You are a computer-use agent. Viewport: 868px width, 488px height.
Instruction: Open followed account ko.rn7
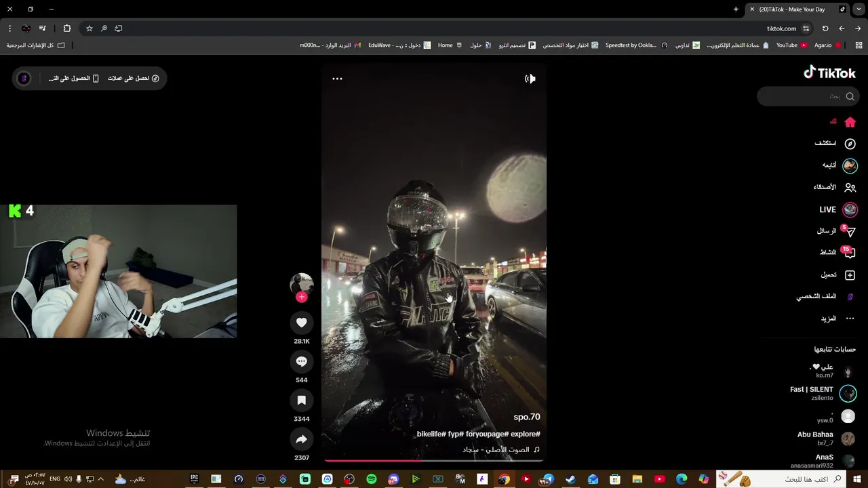click(x=831, y=371)
